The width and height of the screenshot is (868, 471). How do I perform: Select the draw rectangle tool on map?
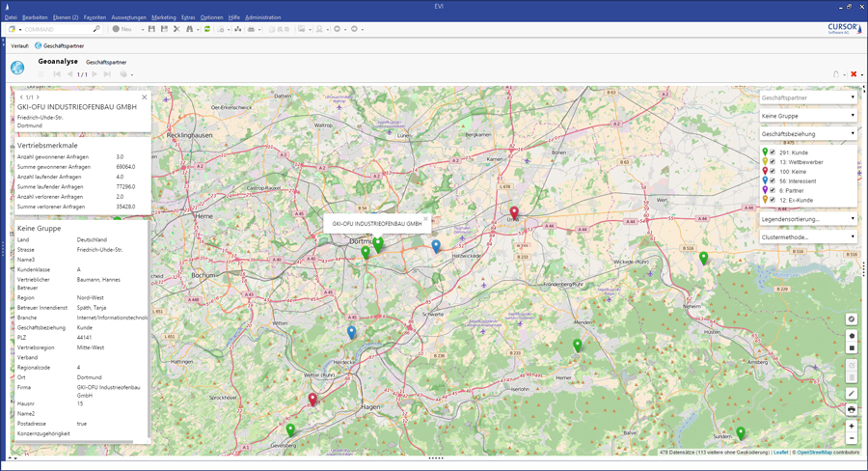pos(851,347)
